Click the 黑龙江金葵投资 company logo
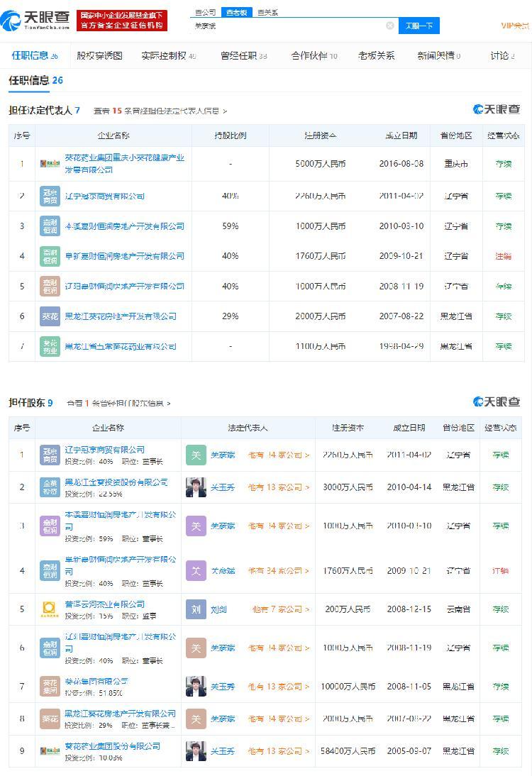Image resolution: width=532 pixels, height=776 pixels. (x=50, y=487)
